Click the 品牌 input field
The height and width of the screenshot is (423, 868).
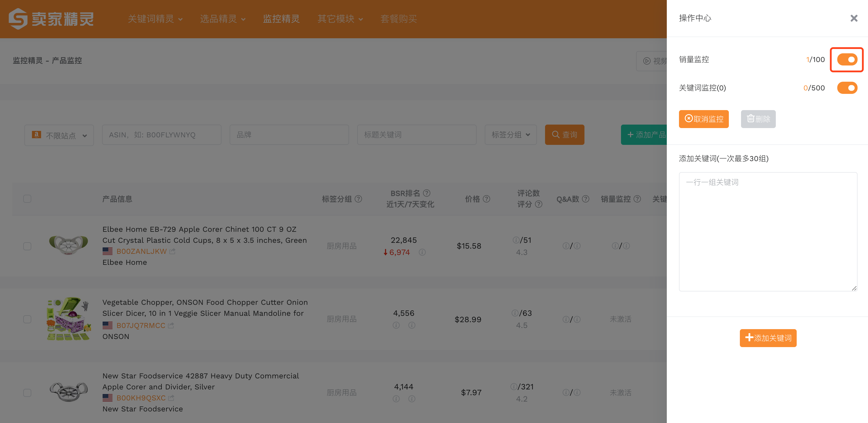[289, 135]
